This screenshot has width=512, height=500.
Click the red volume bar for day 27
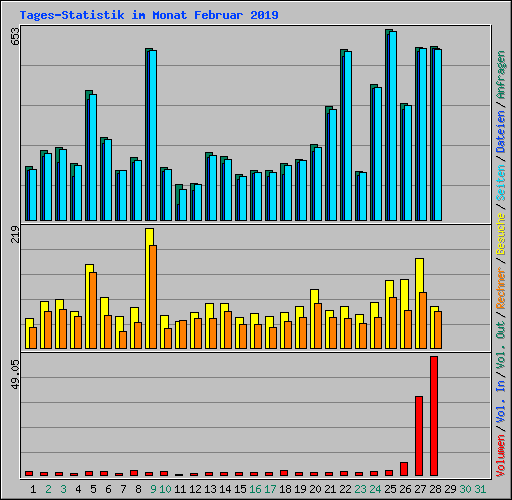[419, 436]
